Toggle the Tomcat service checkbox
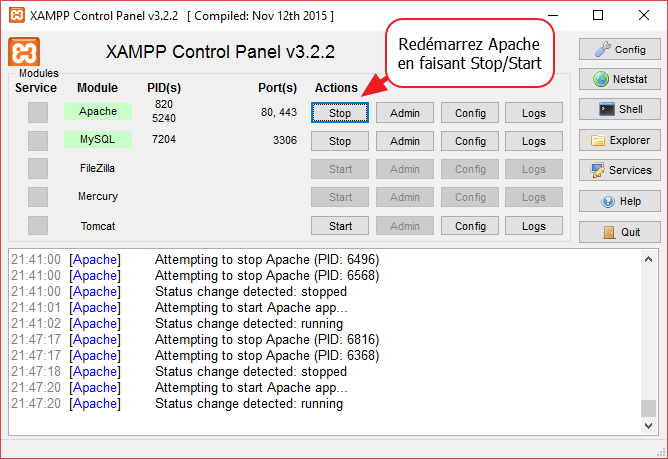The width and height of the screenshot is (668, 459). (x=38, y=225)
